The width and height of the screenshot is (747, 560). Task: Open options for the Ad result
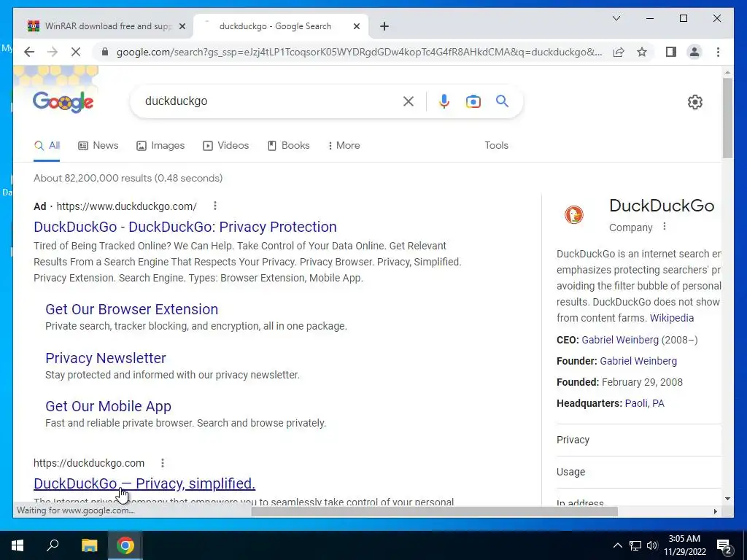point(215,206)
